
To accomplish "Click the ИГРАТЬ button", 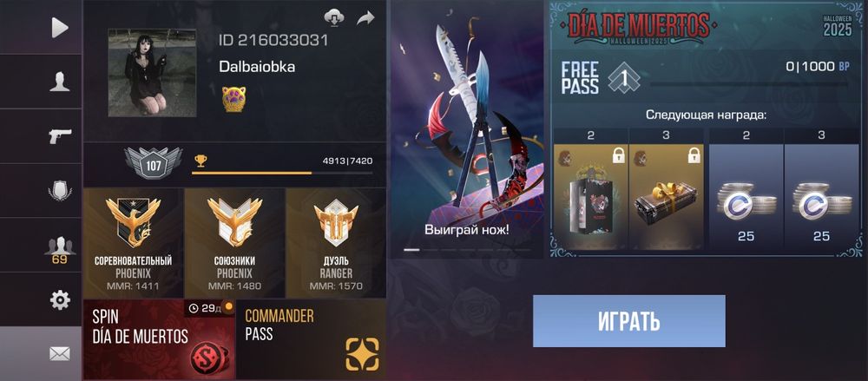I will tap(628, 321).
